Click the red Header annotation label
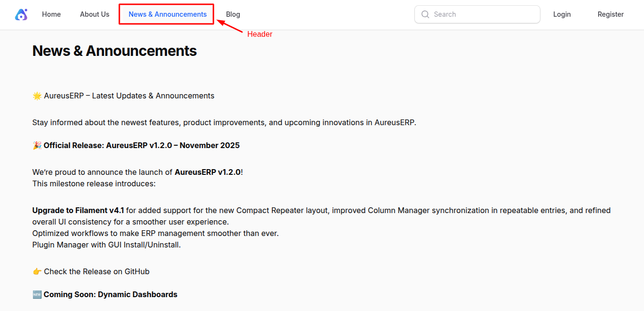 [259, 34]
